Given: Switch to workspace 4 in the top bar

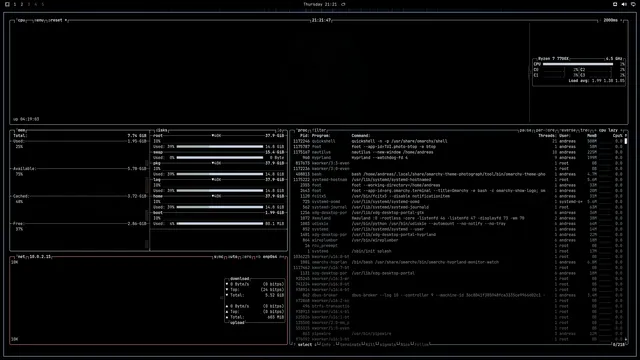Looking at the screenshot, I should (36, 4).
